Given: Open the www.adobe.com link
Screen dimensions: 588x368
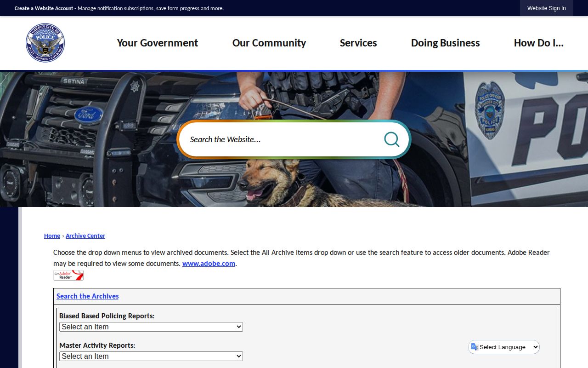Looking at the screenshot, I should click(209, 264).
